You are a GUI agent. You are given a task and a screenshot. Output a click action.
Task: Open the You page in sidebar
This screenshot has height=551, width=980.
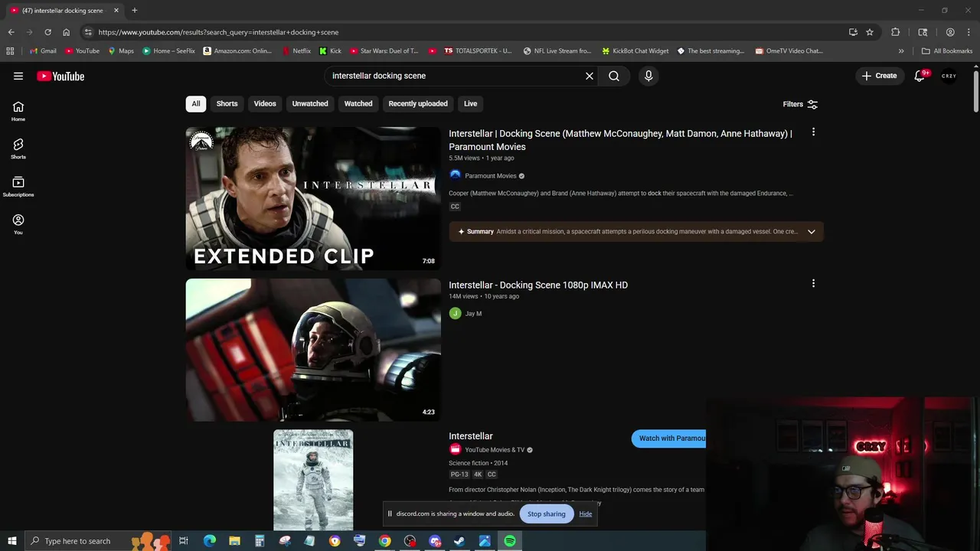18,224
